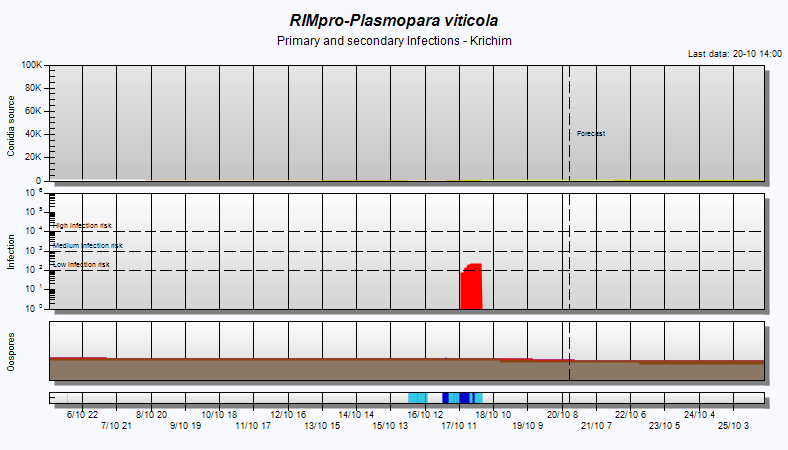Click the brown oospores area in the oospores chart
Image resolution: width=788 pixels, height=450 pixels.
tap(407, 370)
